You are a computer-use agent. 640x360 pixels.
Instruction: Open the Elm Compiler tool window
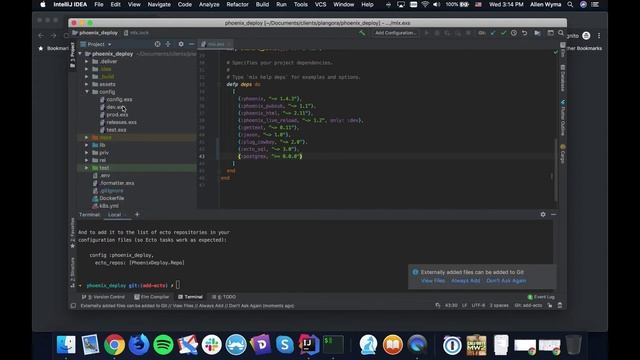151,297
